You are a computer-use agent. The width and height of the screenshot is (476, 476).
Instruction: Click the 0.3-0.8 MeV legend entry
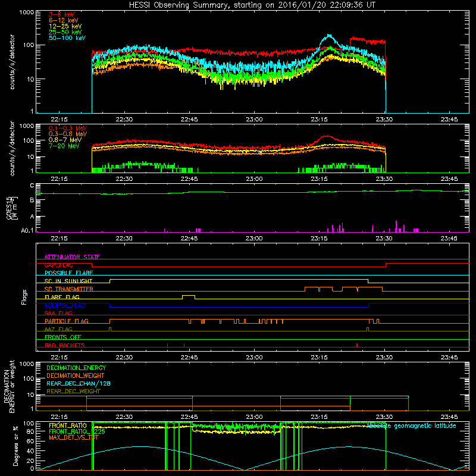(x=68, y=134)
